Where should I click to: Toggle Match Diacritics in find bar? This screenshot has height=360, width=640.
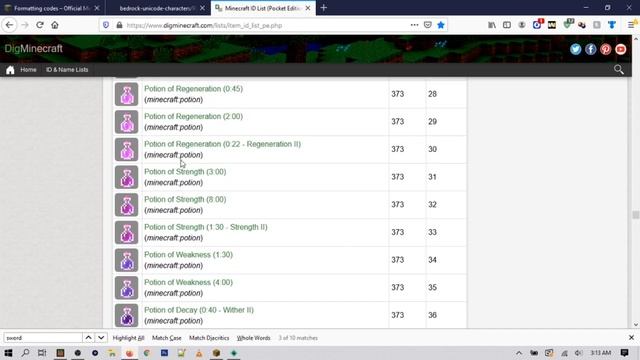point(209,338)
